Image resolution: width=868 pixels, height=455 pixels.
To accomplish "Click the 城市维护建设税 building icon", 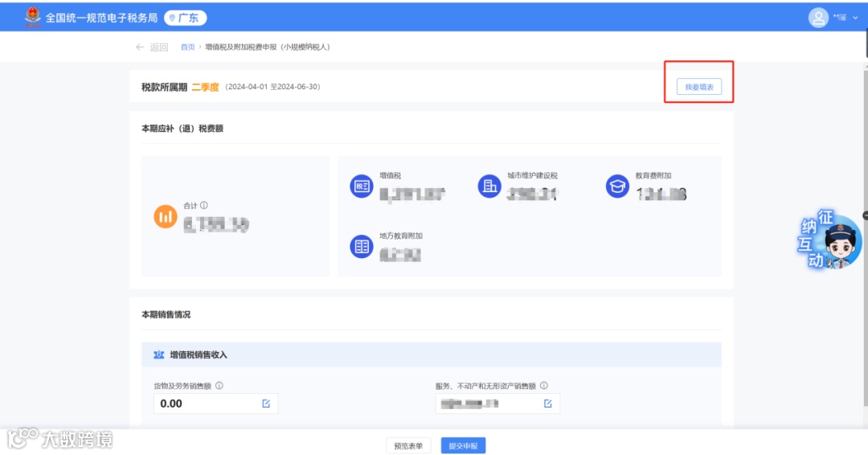I will (489, 186).
